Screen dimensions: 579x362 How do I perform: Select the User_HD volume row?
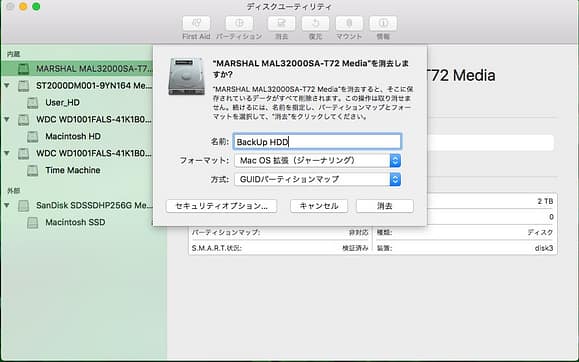click(x=77, y=103)
